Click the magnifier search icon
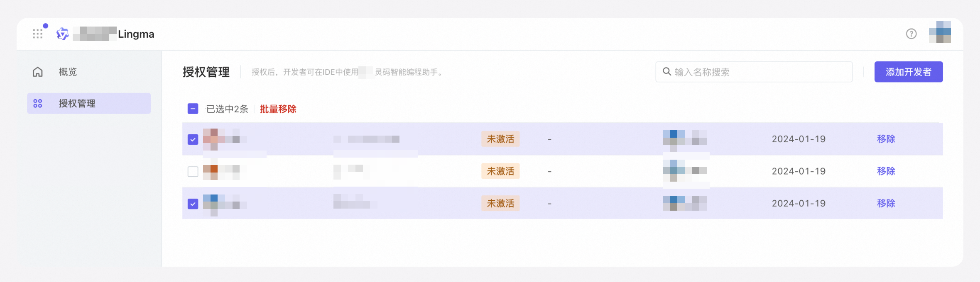 (x=667, y=72)
